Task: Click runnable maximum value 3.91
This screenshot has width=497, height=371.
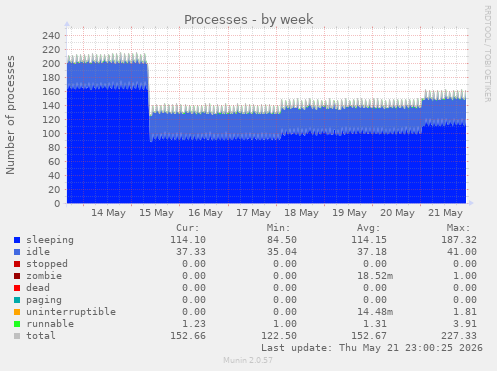Action: pos(465,324)
